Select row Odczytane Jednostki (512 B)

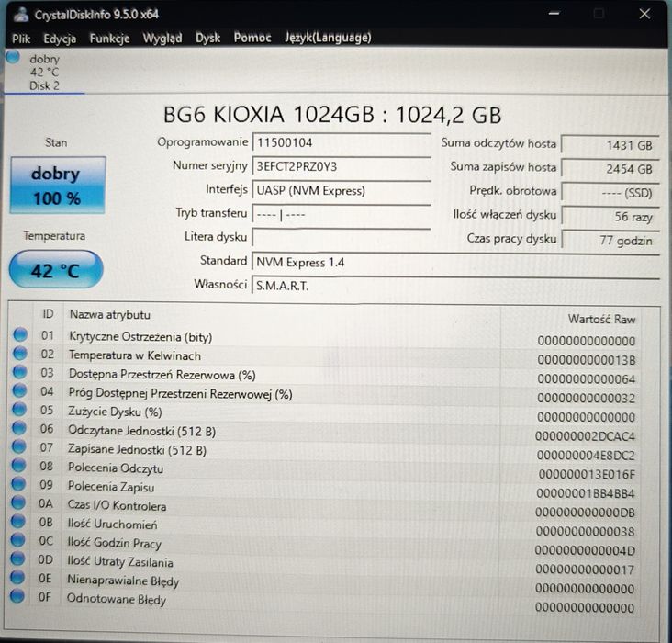coord(326,432)
